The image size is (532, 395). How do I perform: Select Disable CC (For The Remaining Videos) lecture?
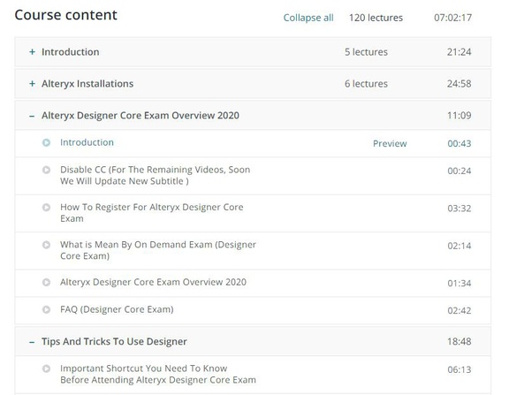click(155, 176)
